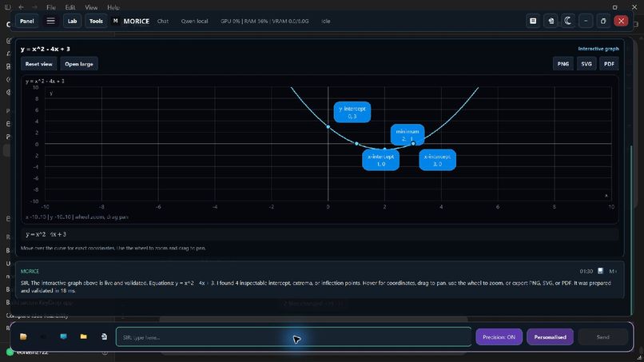
Task: Click the document-stack icon left of the moon
Action: click(x=551, y=21)
